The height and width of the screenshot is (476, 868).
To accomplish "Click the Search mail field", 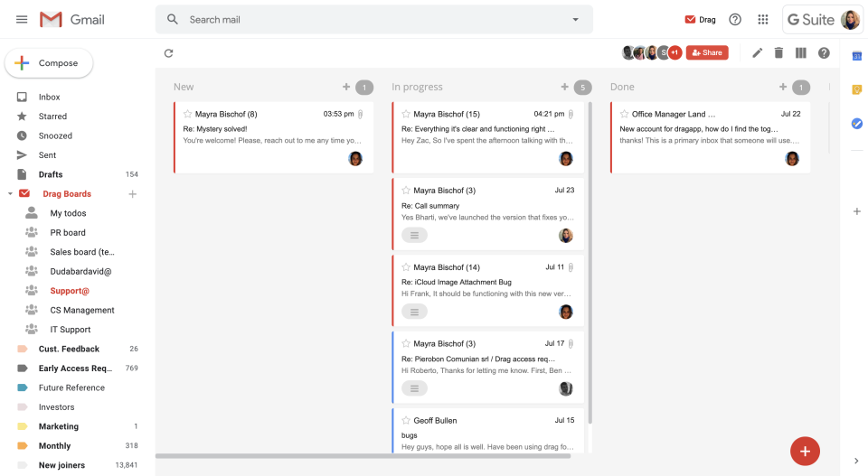I will pos(362,19).
